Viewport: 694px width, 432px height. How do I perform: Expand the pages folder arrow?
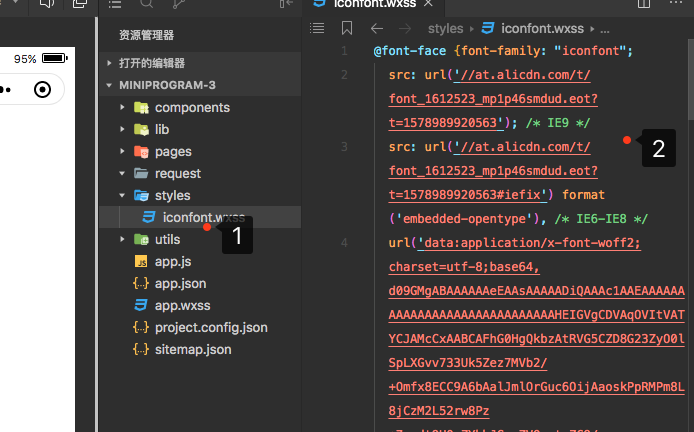(x=123, y=151)
